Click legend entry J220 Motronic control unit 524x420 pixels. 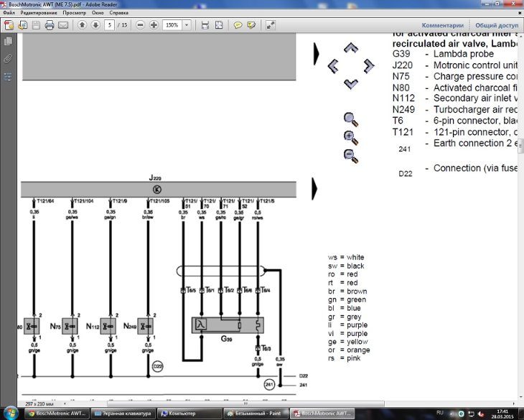pos(455,65)
